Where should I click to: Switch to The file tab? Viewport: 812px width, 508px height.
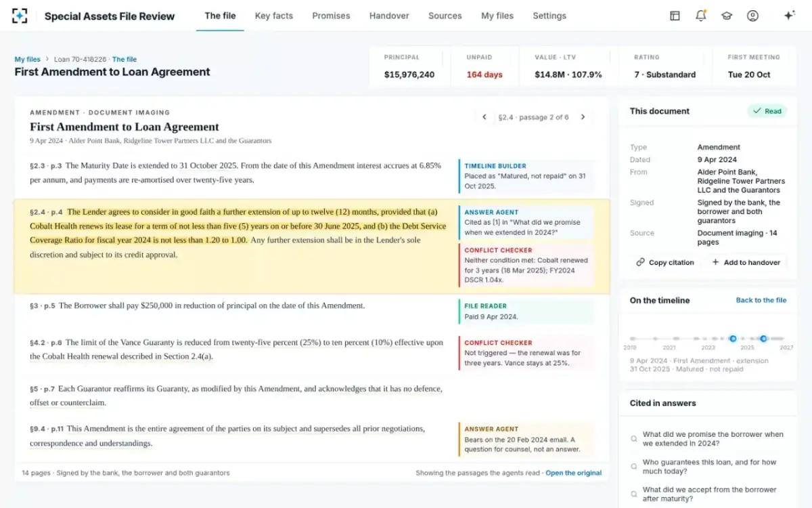click(221, 16)
